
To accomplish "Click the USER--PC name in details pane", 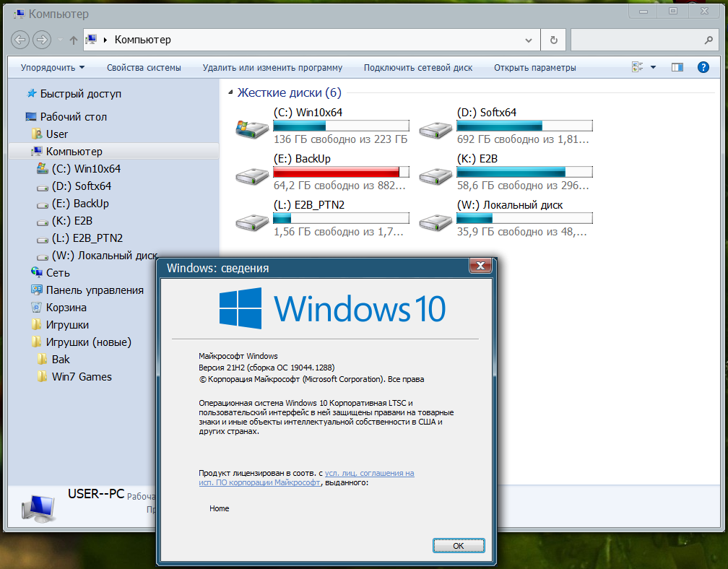I will 96,494.
